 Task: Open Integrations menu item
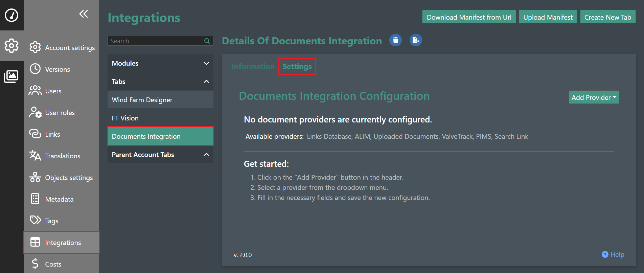[x=62, y=242]
